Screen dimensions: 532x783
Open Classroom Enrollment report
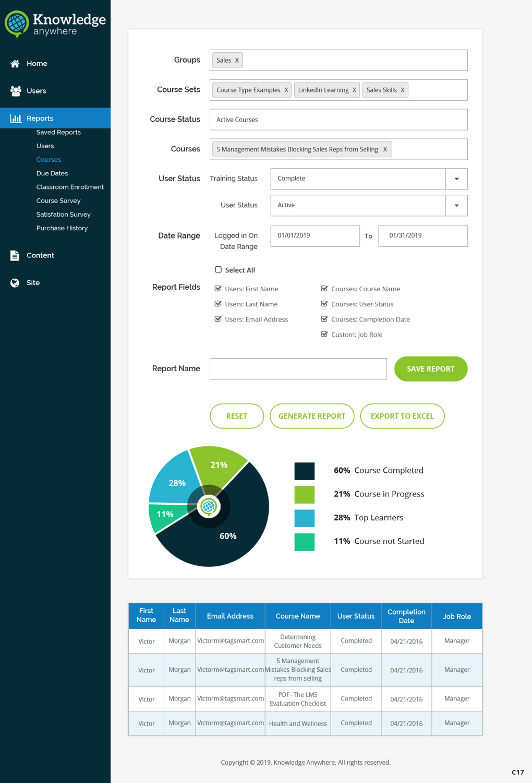coord(70,187)
